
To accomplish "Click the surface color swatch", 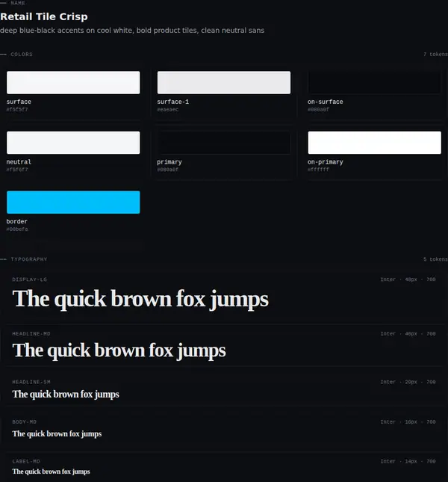I will coord(73,83).
